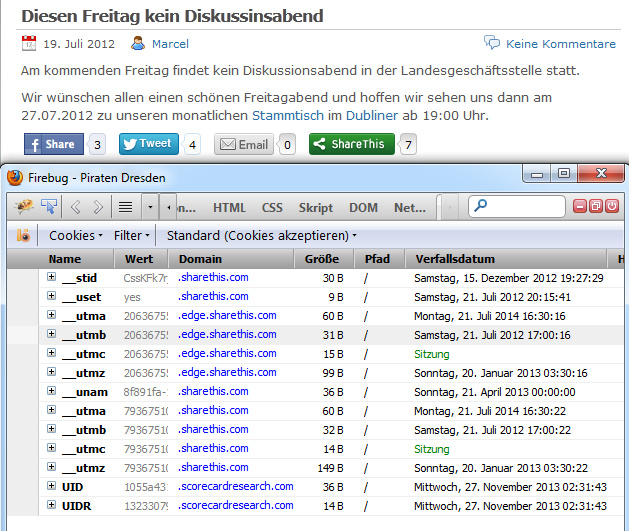
Task: Expand the UIDR cookie row
Action: click(x=51, y=505)
